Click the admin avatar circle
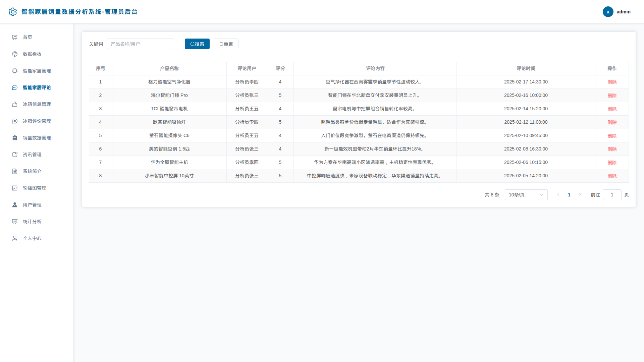Screen dimensions: 644x362 [x=608, y=12]
